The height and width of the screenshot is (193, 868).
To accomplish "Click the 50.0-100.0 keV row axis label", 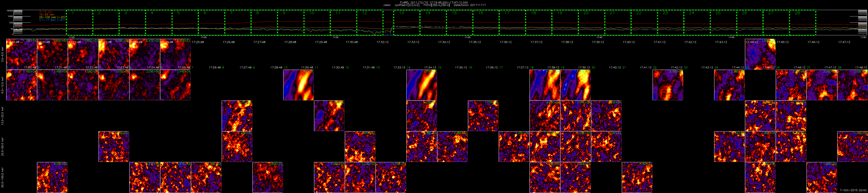I will coord(3,177).
